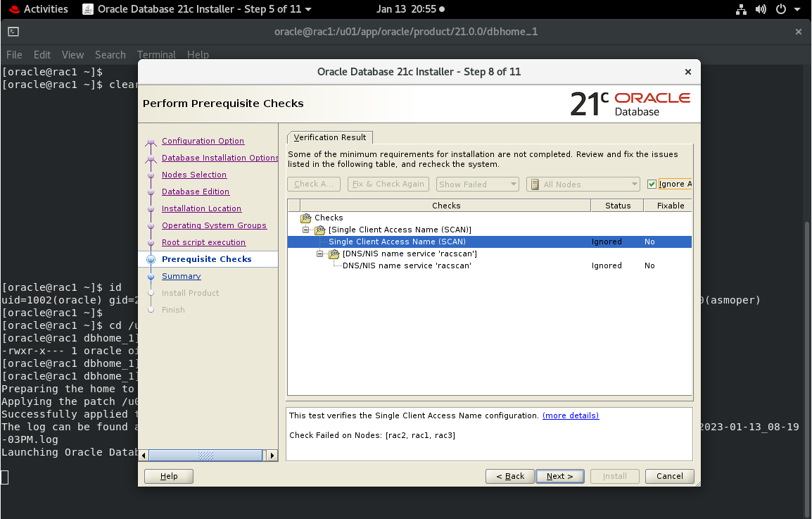Open the Show Failed dropdown
812x519 pixels.
(478, 184)
